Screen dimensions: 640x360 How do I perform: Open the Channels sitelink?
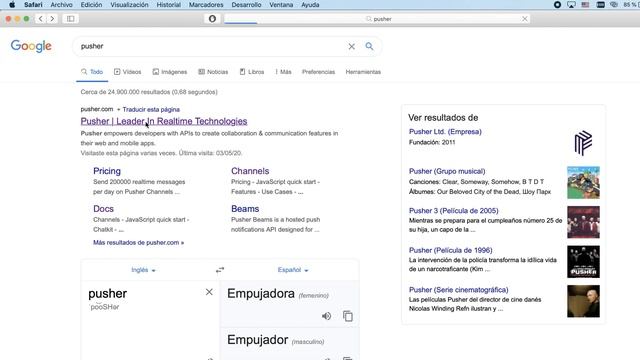pyautogui.click(x=250, y=171)
